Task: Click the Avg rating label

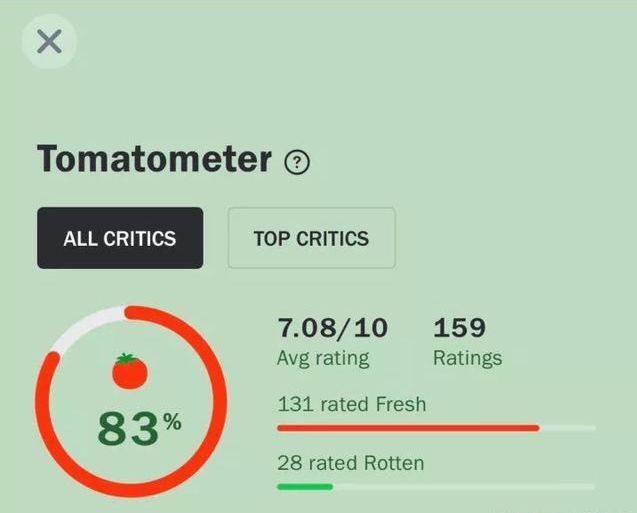Action: (323, 359)
